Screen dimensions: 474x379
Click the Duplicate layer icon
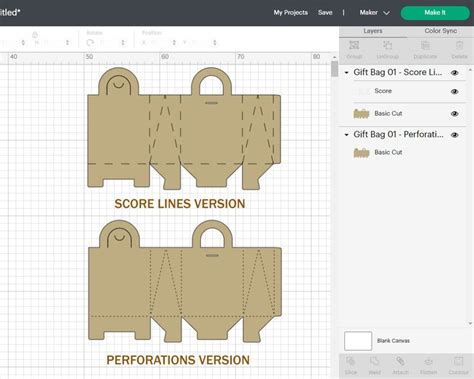pos(425,49)
